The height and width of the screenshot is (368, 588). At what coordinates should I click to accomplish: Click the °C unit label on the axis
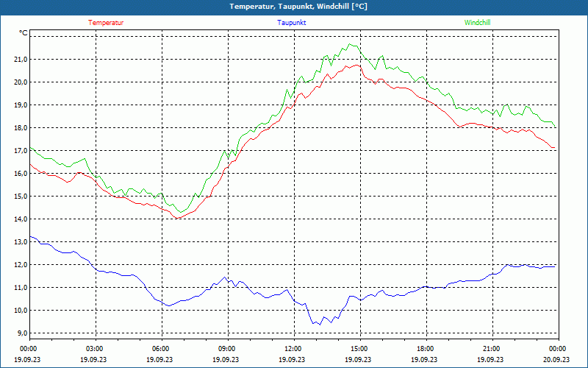click(24, 33)
